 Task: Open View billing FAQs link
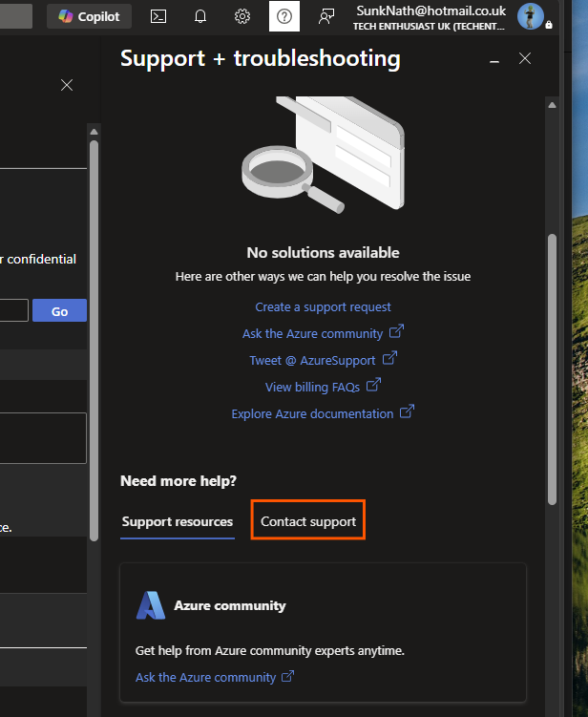(x=323, y=387)
